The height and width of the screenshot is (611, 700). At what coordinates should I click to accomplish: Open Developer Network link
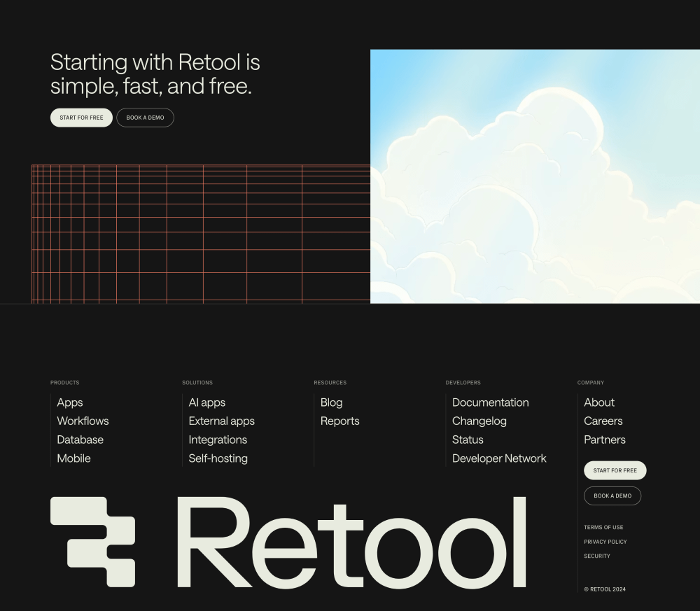(x=499, y=458)
